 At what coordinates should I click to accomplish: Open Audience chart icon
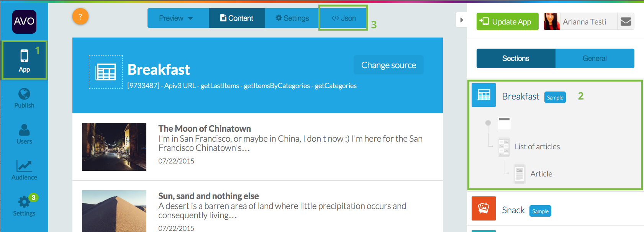tap(24, 166)
